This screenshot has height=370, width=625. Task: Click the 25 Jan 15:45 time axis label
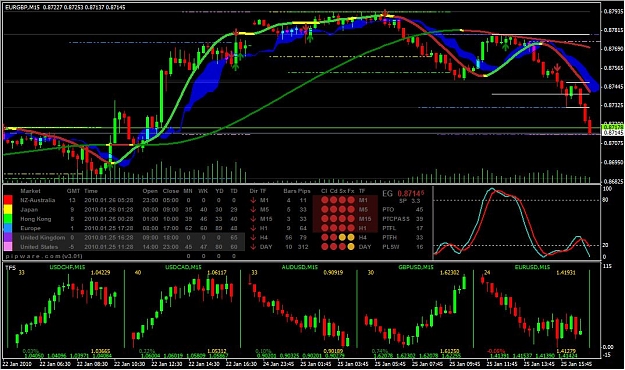tap(576, 364)
